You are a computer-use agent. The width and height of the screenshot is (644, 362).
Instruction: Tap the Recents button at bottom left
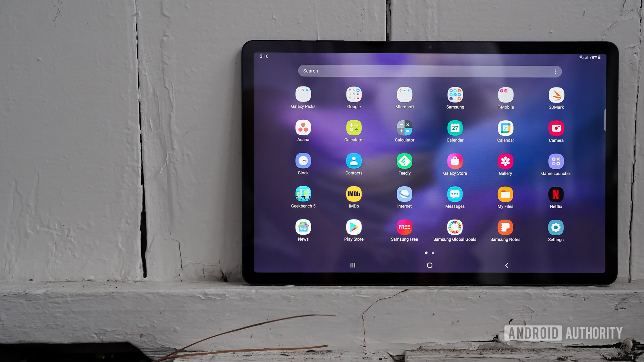pos(353,265)
